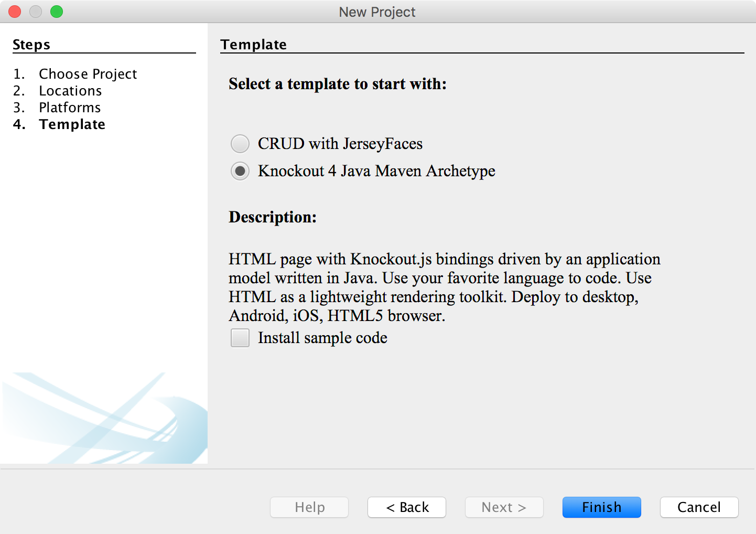Go back with the < Back button
This screenshot has width=756, height=534.
(407, 507)
